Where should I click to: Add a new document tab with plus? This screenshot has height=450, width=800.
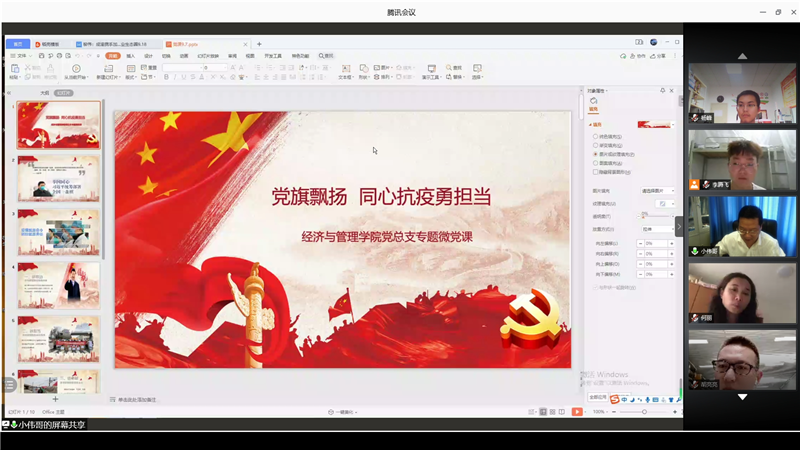(x=259, y=44)
